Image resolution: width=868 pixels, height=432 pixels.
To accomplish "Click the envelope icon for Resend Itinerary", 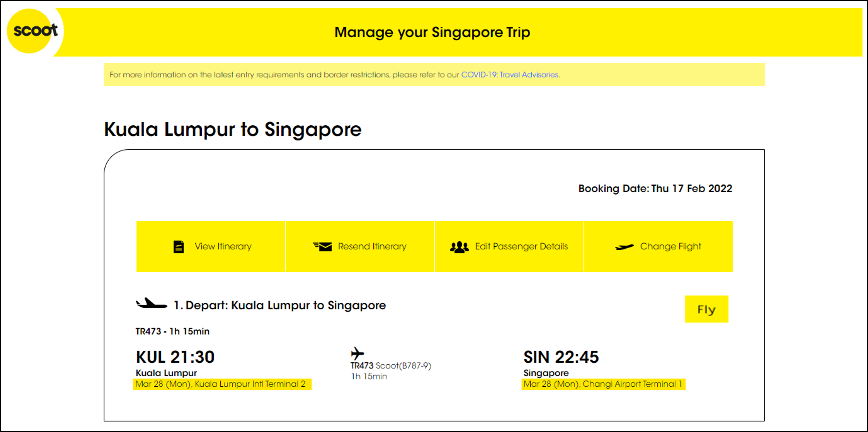I will pyautogui.click(x=323, y=246).
